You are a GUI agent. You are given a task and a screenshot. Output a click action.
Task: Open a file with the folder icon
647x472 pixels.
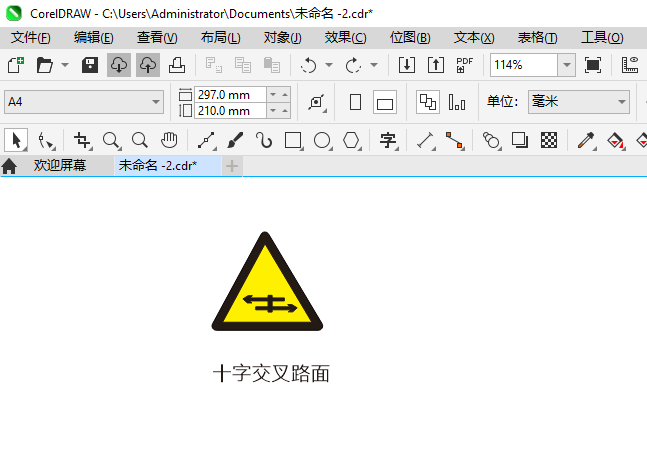click(x=45, y=65)
